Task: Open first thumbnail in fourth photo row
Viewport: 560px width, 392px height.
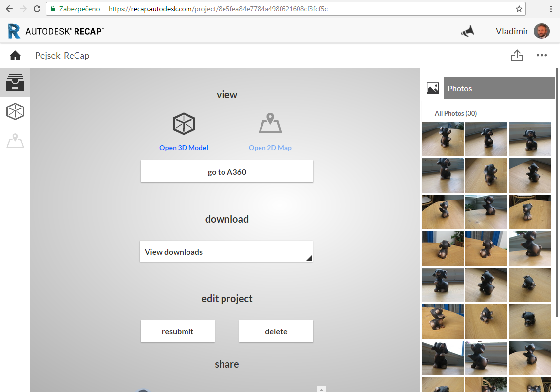Action: tap(443, 249)
